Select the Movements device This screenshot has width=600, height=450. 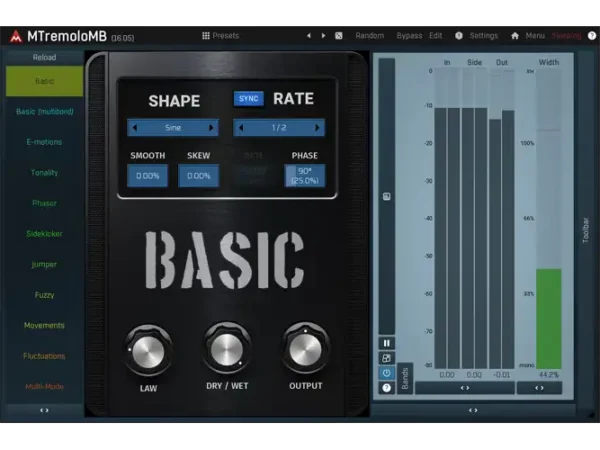44,326
